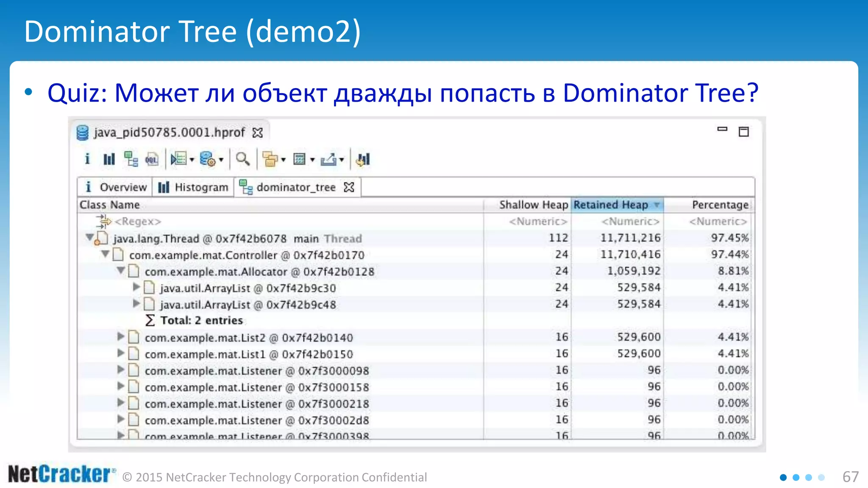The width and height of the screenshot is (868, 488).
Task: Open dropdown beside export icon
Action: pyautogui.click(x=342, y=160)
